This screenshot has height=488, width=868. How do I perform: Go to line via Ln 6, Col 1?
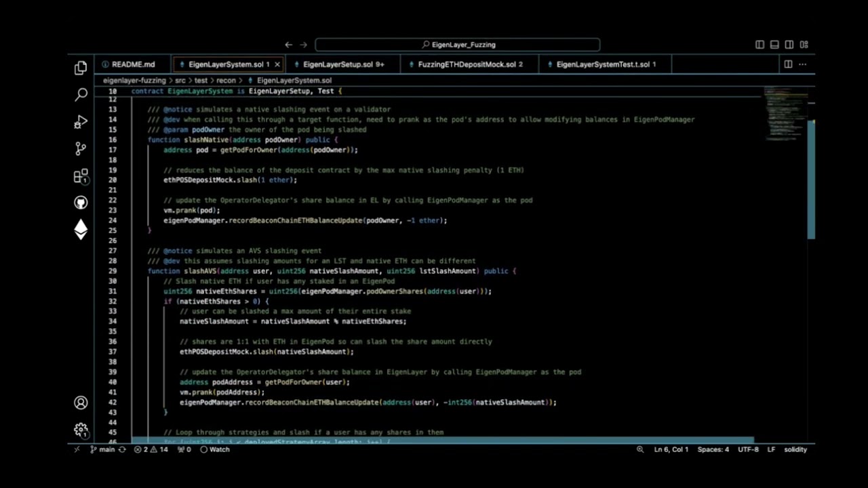point(671,449)
